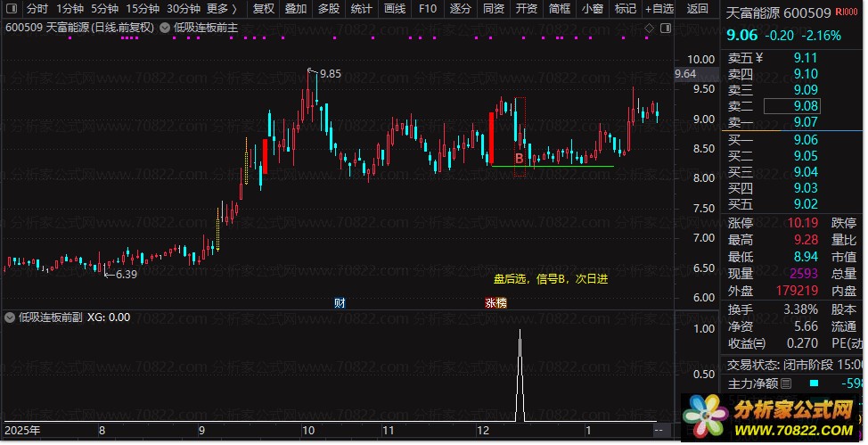Screen dimensions: 868x445
Task: Click the diamond icon above chart
Action: tap(650, 27)
